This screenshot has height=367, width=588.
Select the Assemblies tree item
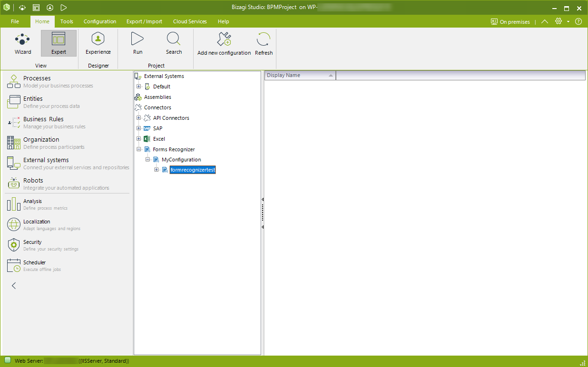pos(157,97)
